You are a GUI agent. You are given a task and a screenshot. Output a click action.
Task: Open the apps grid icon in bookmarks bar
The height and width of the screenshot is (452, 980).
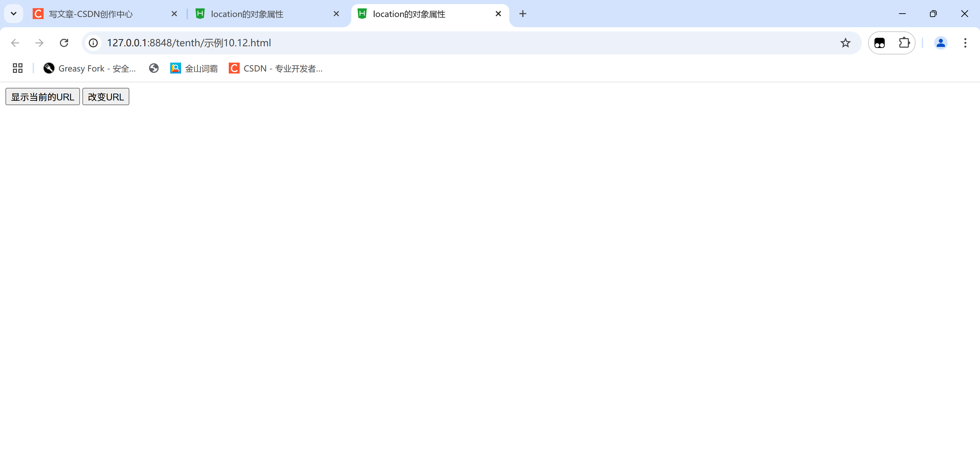coord(17,68)
